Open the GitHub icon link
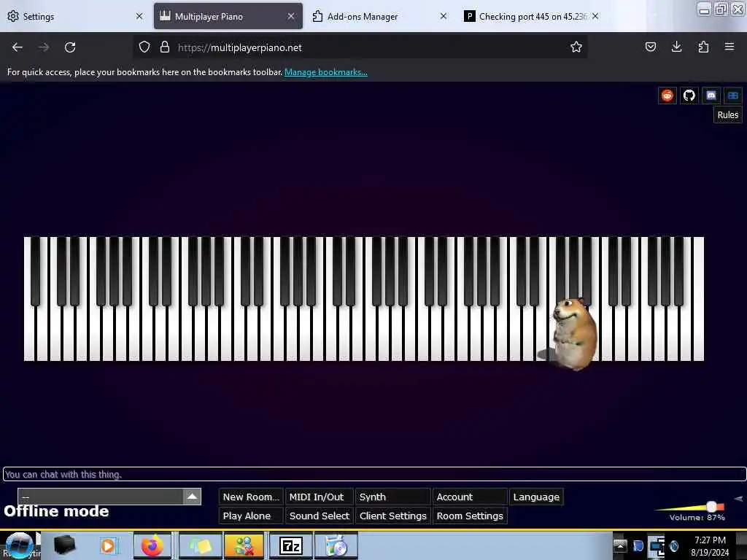This screenshot has height=560, width=747. coord(689,96)
